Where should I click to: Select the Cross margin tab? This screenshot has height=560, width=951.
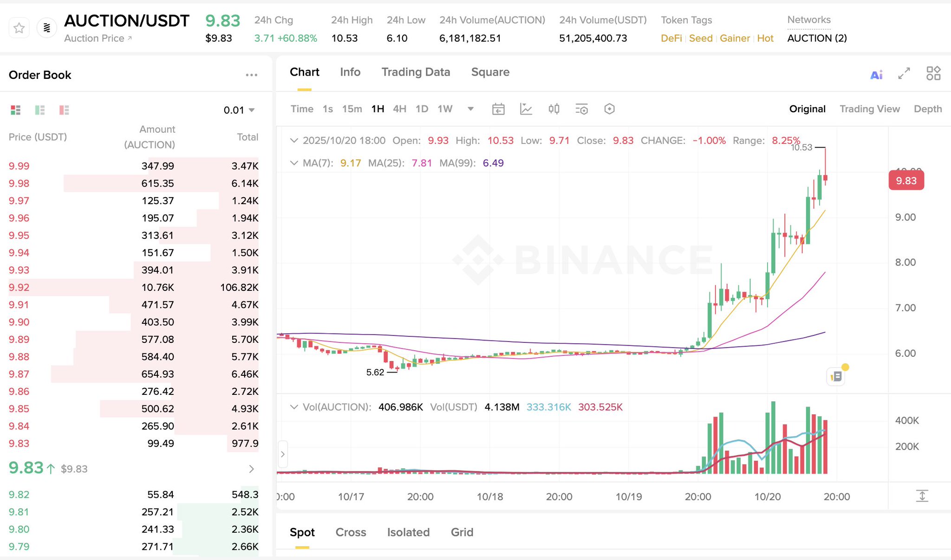351,532
